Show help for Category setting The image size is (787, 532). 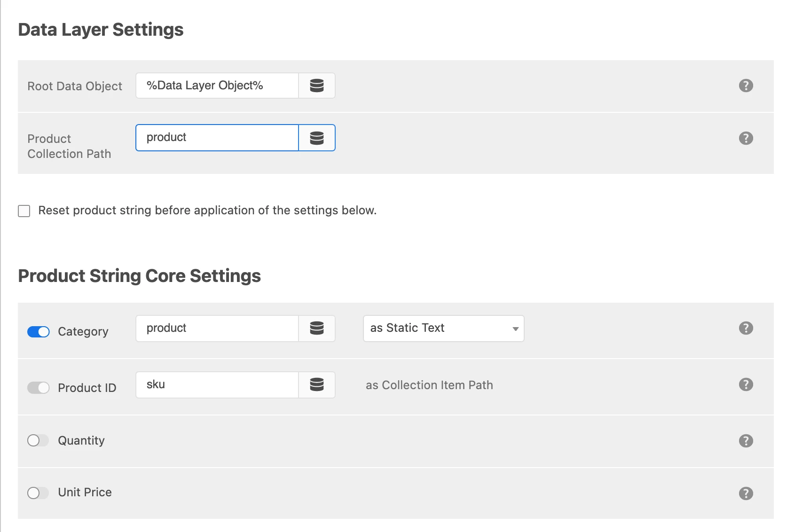point(746,328)
